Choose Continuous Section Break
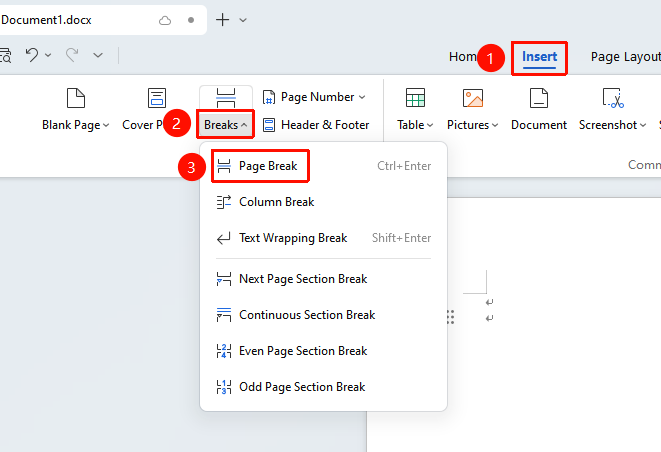 [x=323, y=315]
